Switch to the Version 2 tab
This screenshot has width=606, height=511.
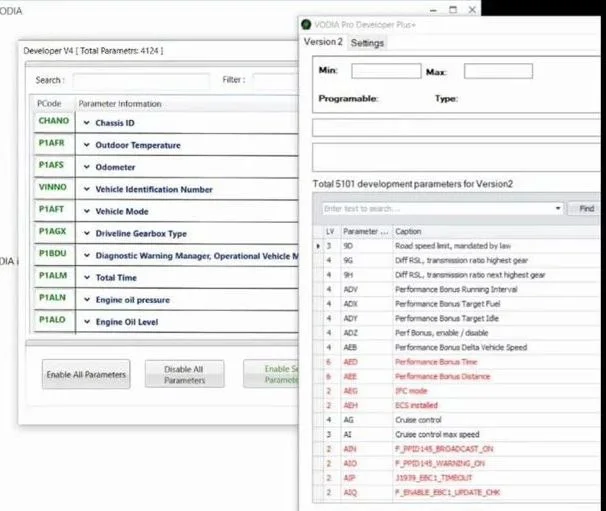click(x=323, y=42)
